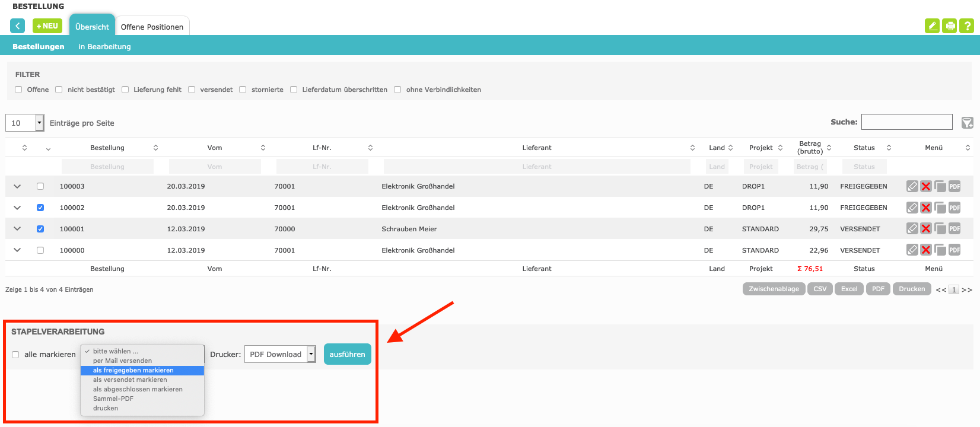Open PDF icon for order 100001

[x=954, y=229]
